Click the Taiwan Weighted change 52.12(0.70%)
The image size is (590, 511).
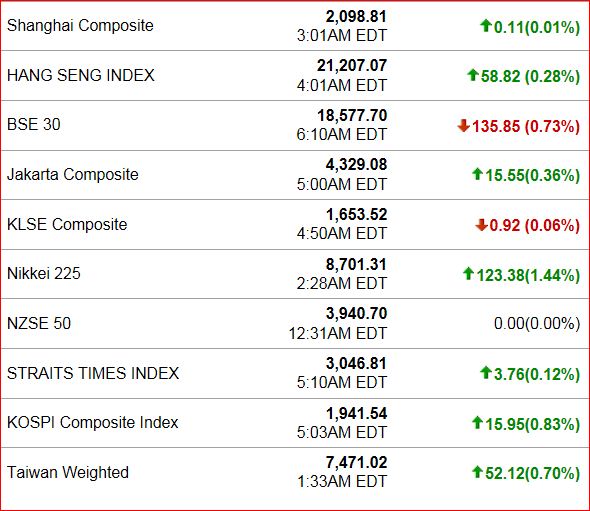(532, 473)
